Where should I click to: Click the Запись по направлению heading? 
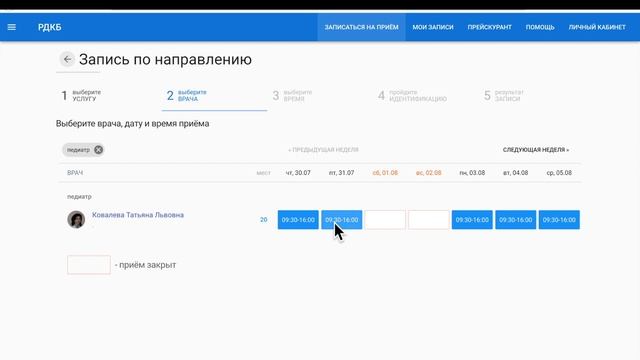tap(165, 60)
